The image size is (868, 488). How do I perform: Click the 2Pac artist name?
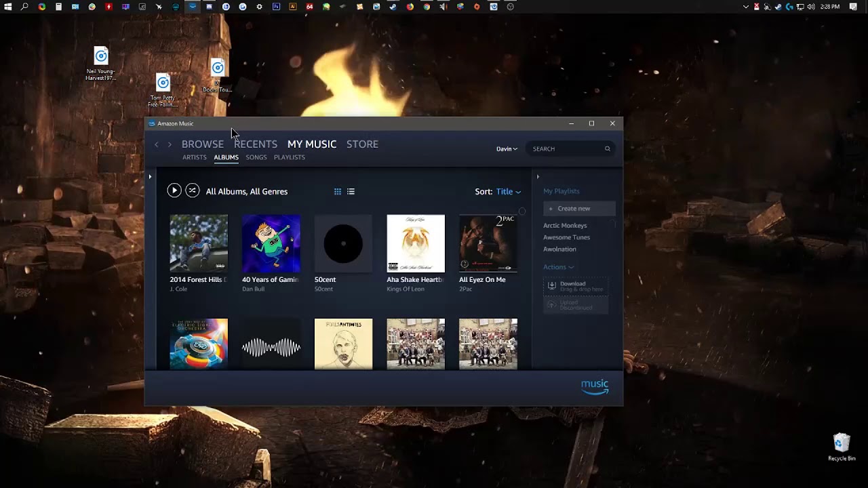pyautogui.click(x=466, y=289)
